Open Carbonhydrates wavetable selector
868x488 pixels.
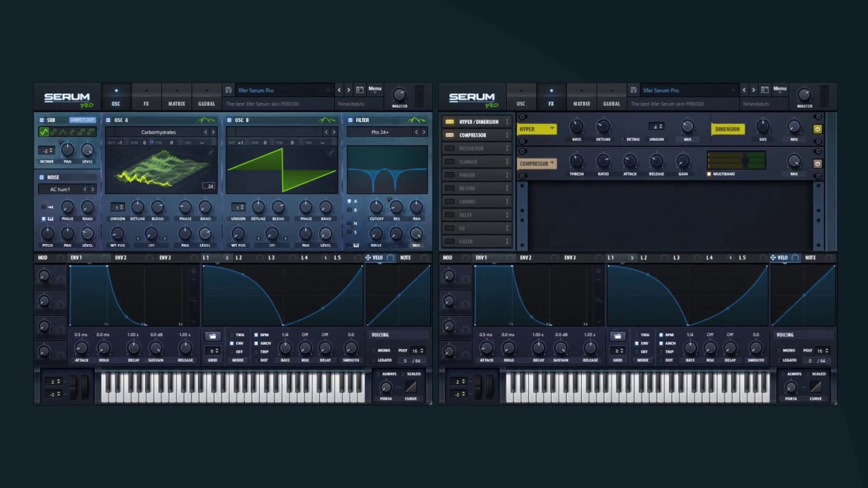coord(158,132)
